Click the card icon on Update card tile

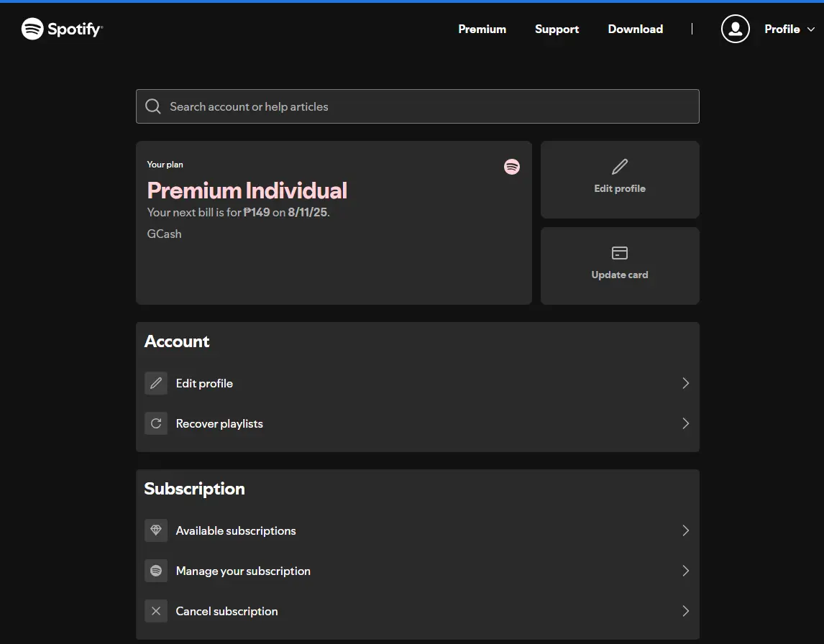(x=620, y=253)
